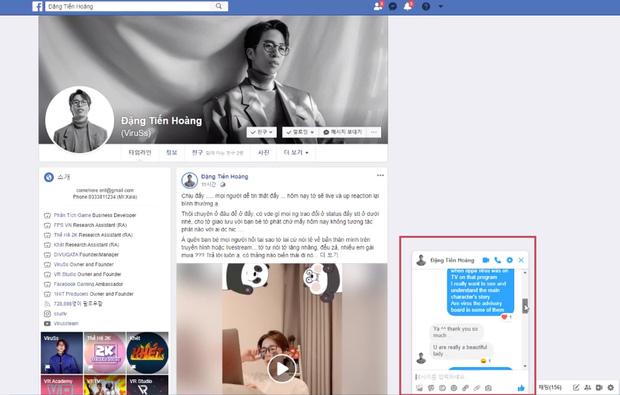
Task: Switch to the 사진 photos tab
Action: 264,152
